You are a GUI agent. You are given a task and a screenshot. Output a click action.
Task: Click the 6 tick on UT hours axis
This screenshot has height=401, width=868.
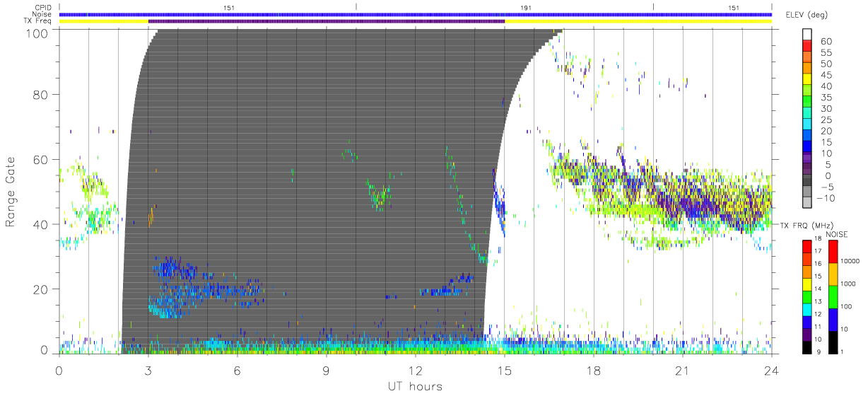237,370
